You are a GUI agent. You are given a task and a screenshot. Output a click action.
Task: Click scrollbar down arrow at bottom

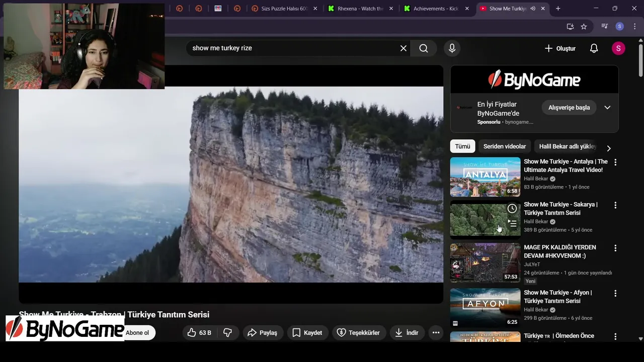point(640,339)
